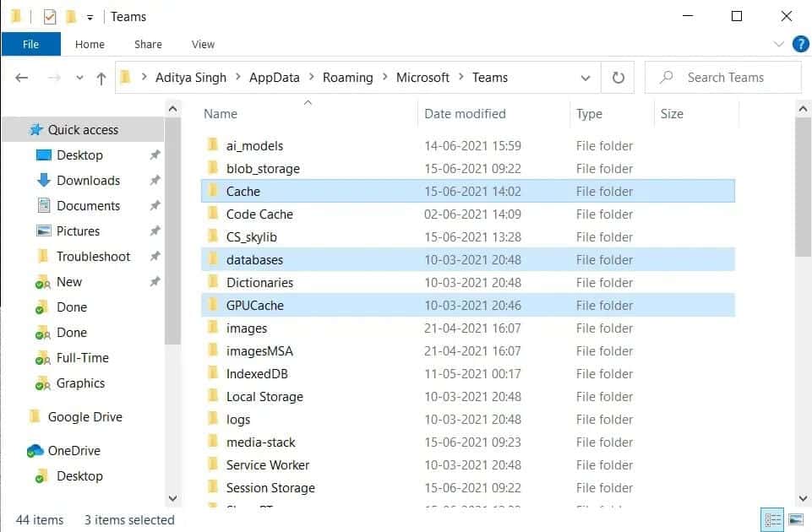Open the Help question mark icon
Image resolution: width=812 pixels, height=532 pixels.
pos(801,44)
